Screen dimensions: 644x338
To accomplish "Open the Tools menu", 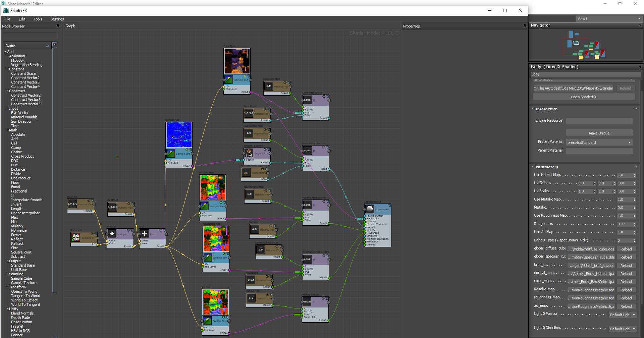I will pos(38,19).
